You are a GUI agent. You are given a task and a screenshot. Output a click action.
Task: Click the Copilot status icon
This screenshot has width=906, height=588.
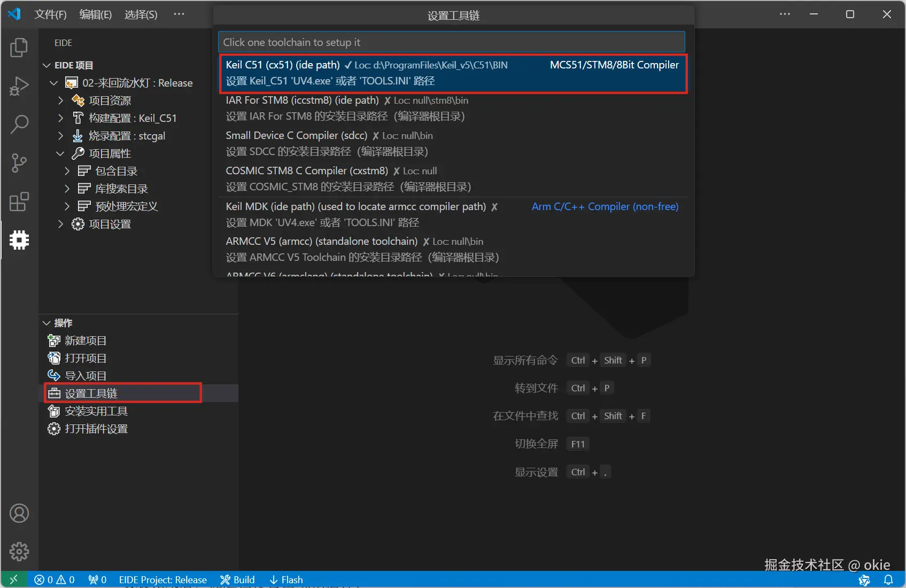coord(864,579)
